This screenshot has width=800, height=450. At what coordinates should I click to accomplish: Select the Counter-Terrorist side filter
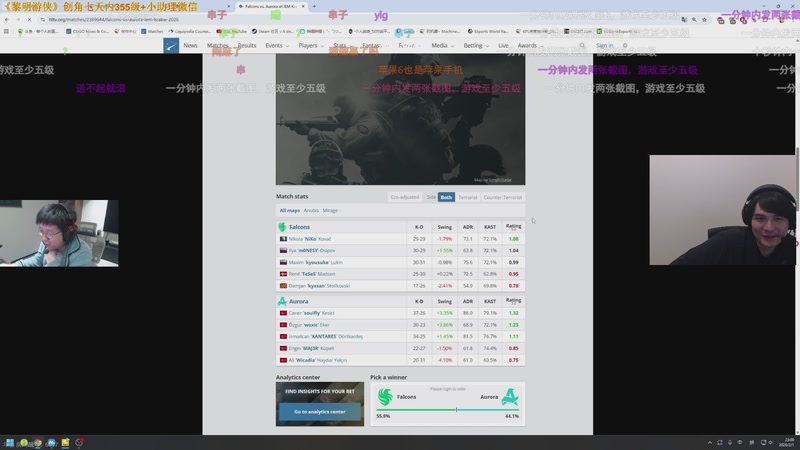point(503,197)
